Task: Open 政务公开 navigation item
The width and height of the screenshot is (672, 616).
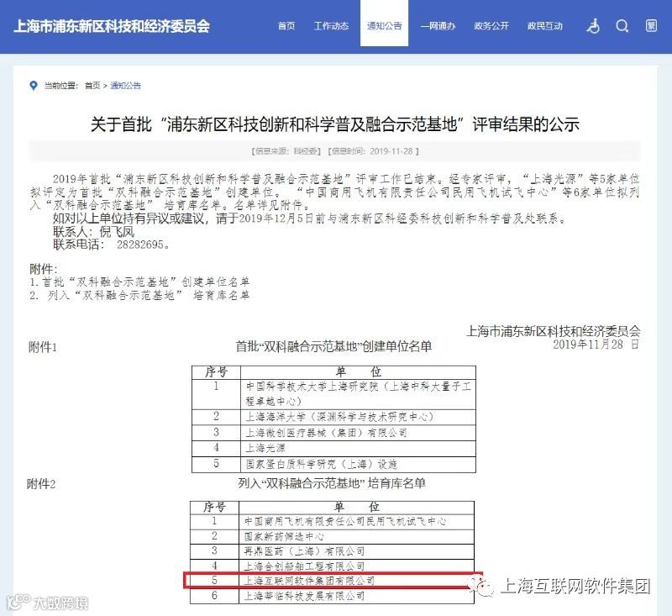Action: coord(491,26)
